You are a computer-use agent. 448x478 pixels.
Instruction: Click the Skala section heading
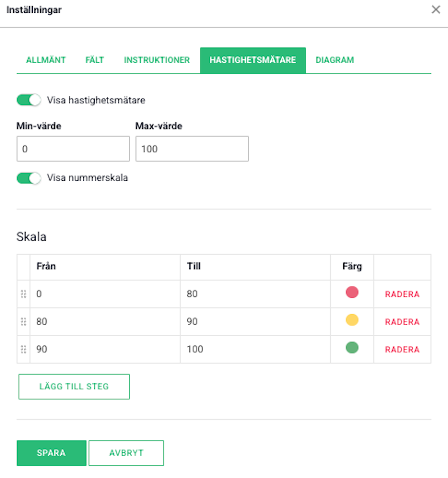32,237
